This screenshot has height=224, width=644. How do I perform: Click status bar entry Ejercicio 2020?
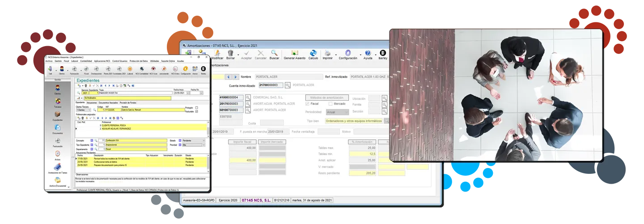[227, 200]
